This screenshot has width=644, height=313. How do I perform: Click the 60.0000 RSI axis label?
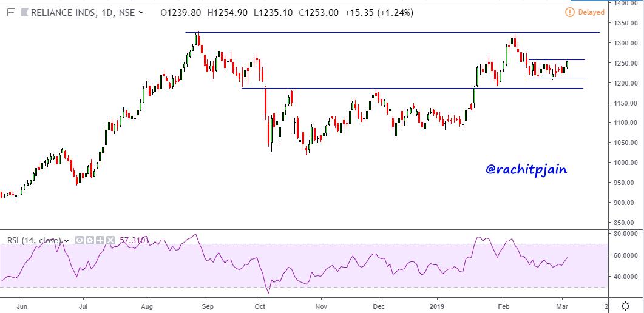tap(625, 255)
